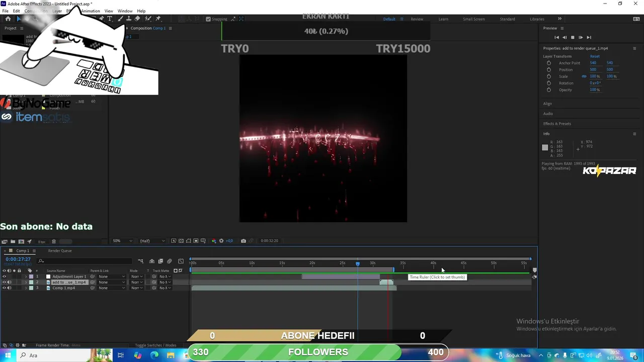Screen dimensions: 644x362
Task: Open the (Half) resolution dropdown
Action: (153, 241)
